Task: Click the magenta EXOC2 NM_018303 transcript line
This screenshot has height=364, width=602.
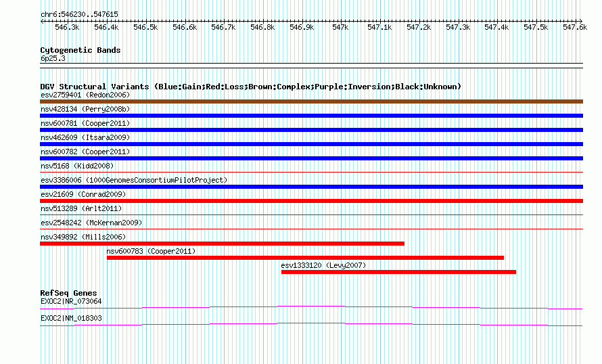Action: tap(311, 325)
